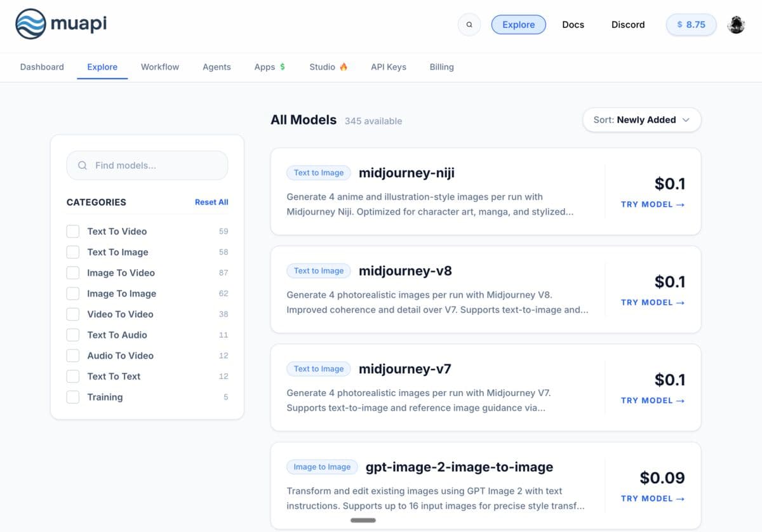
Task: Click the 59 count beside Text To Video
Action: pos(223,231)
